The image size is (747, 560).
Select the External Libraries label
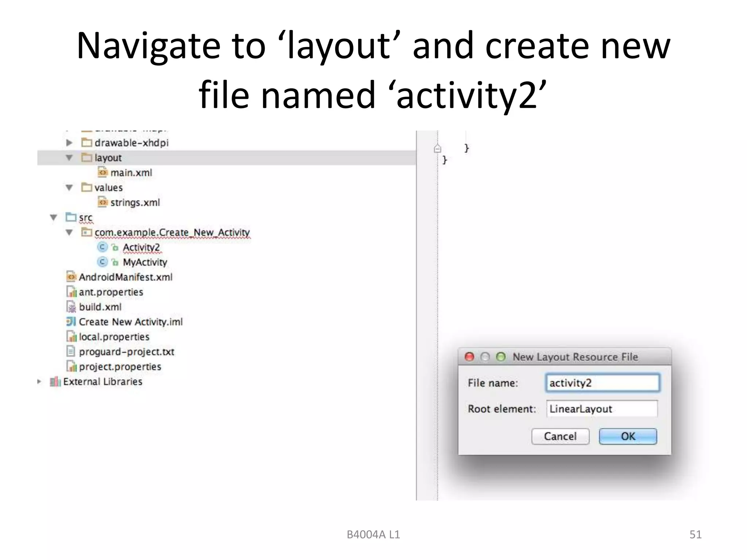103,382
